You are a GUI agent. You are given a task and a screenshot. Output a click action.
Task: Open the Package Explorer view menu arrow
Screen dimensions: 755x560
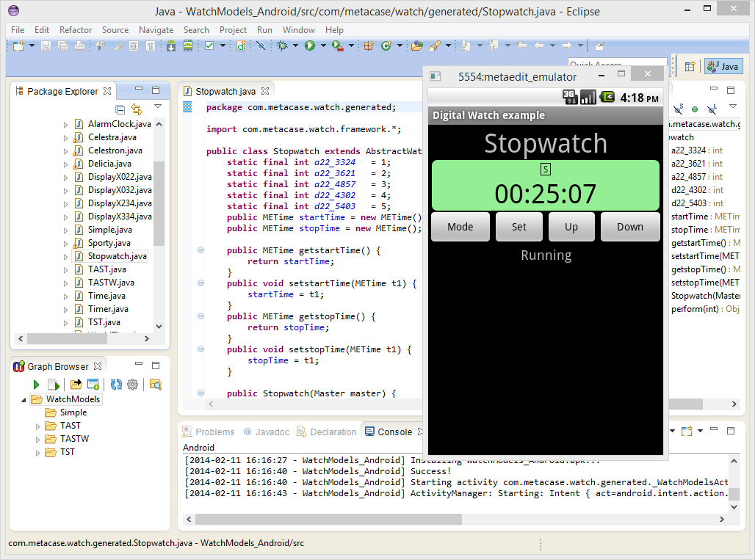[157, 107]
